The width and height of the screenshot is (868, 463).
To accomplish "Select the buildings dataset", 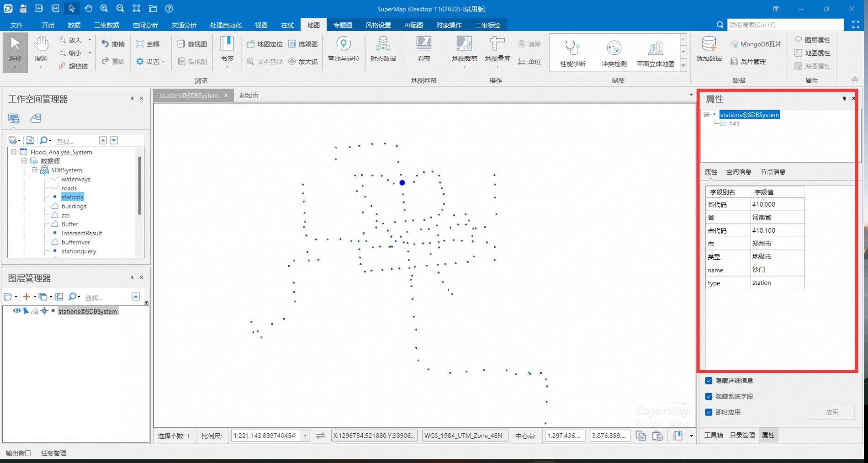I will click(74, 206).
